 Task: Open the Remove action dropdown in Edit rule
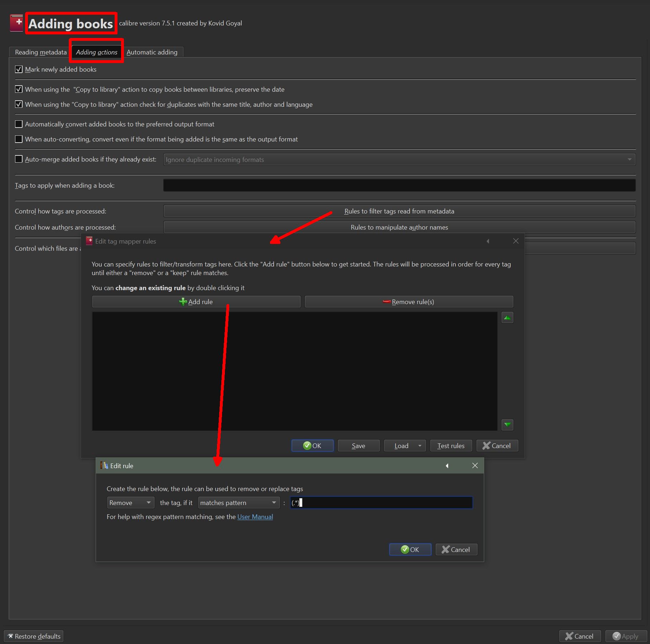tap(130, 503)
